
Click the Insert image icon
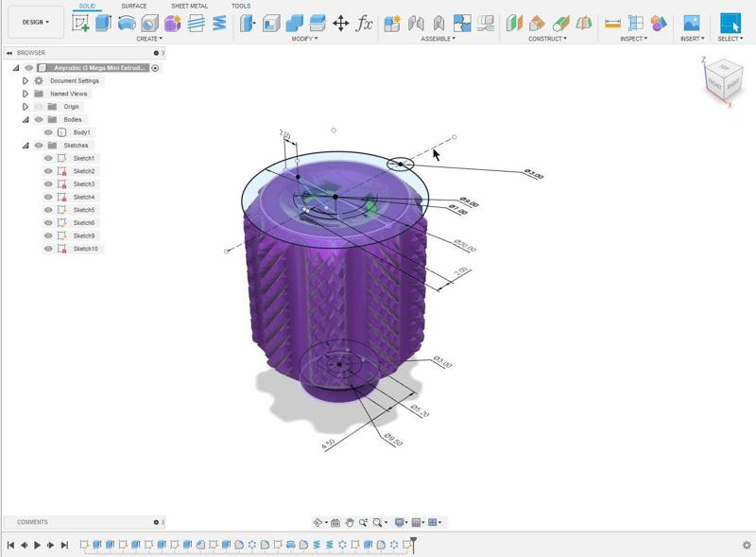tap(691, 24)
